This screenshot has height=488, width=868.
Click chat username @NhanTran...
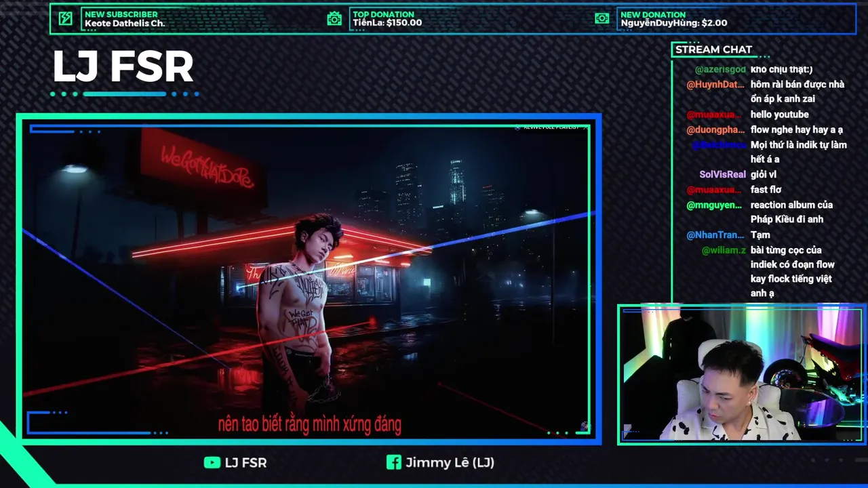[715, 235]
